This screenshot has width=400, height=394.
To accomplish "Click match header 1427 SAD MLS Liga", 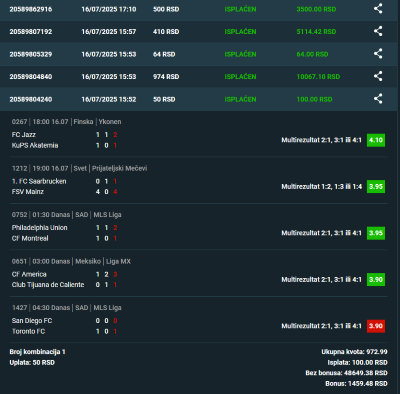I will click(66, 308).
